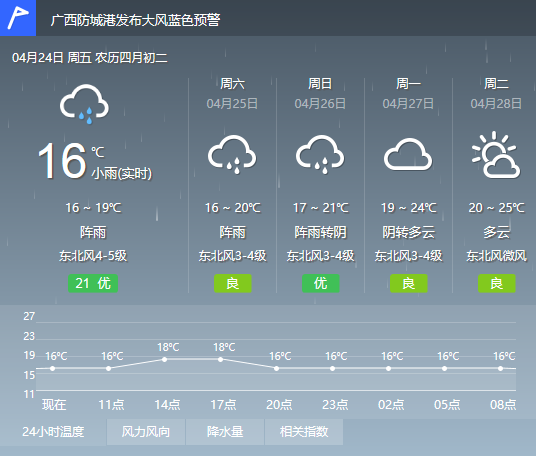Click the 现在 point on temperature chart

[x=52, y=368]
